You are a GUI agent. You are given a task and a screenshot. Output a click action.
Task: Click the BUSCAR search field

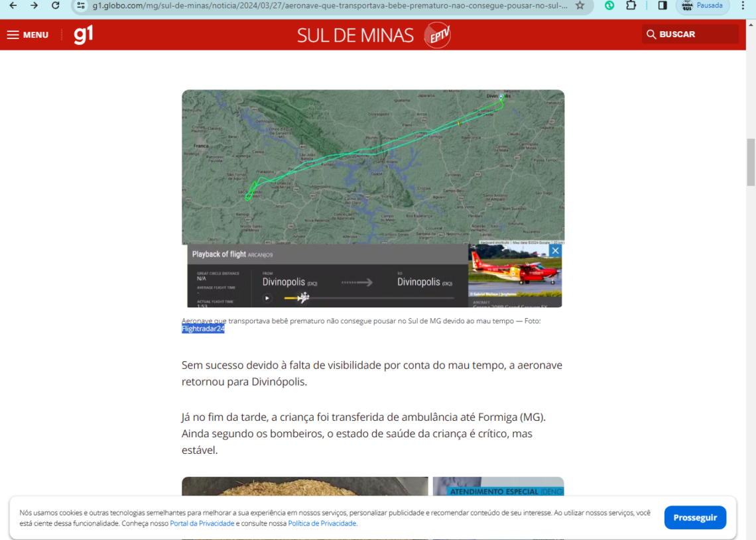690,34
